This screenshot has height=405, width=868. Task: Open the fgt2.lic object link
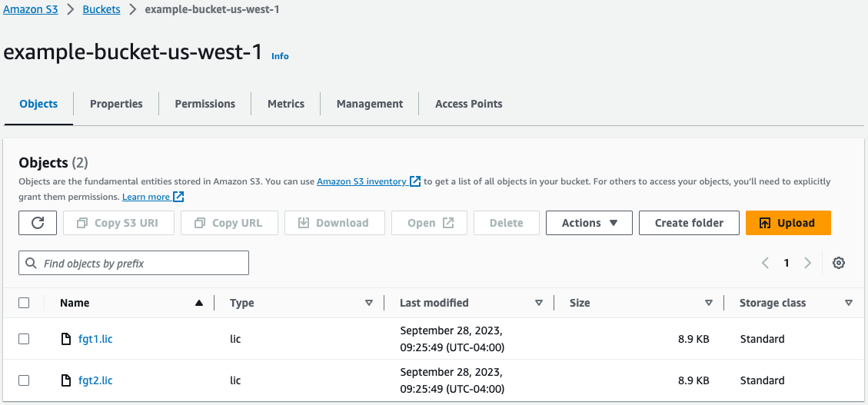(x=95, y=380)
